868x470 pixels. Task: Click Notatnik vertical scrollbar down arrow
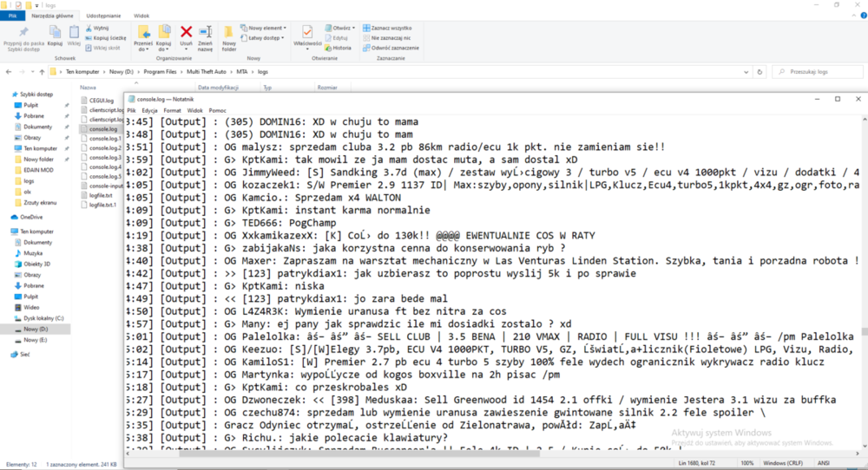865,446
